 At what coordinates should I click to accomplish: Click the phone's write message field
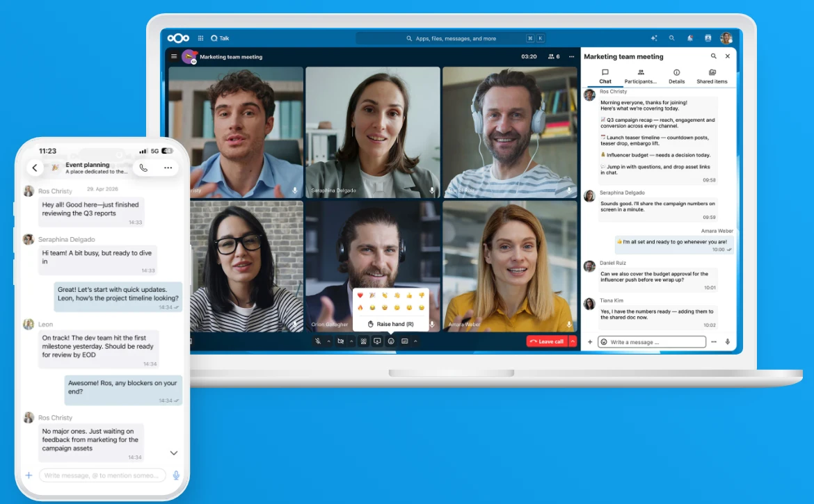tap(102, 475)
